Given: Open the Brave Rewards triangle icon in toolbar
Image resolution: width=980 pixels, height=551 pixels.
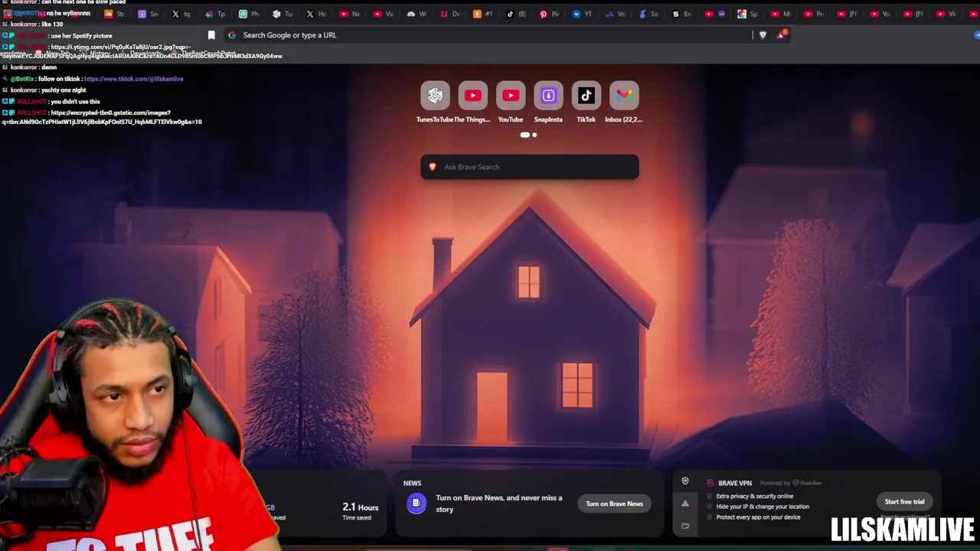Looking at the screenshot, I should 782,34.
